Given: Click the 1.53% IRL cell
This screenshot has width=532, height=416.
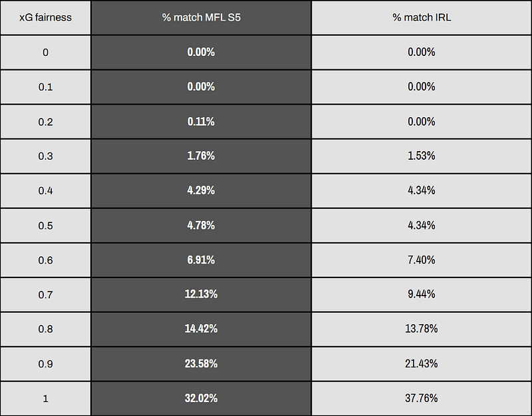Looking at the screenshot, I should pyautogui.click(x=422, y=156).
